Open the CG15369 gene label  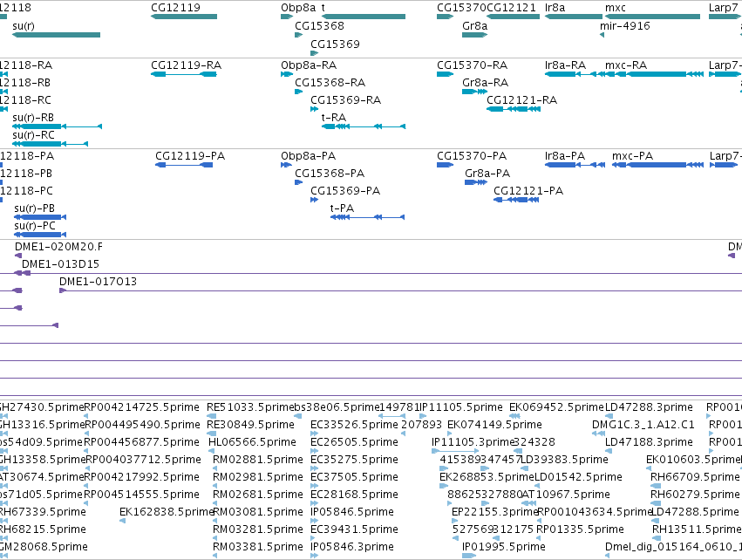(335, 44)
